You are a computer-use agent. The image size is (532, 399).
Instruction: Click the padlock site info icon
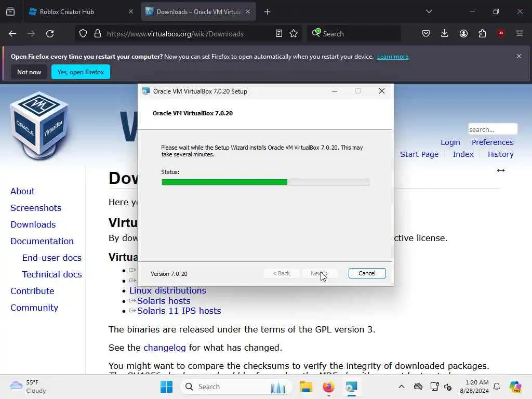point(98,34)
